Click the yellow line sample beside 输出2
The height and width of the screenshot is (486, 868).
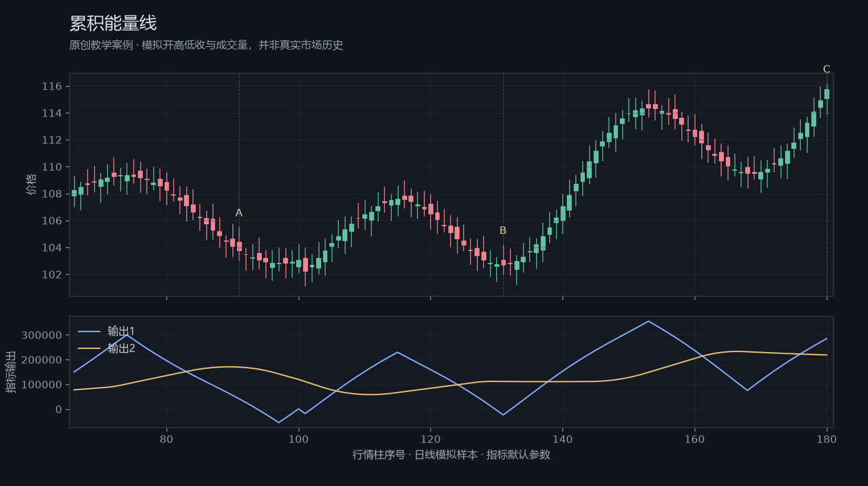89,349
